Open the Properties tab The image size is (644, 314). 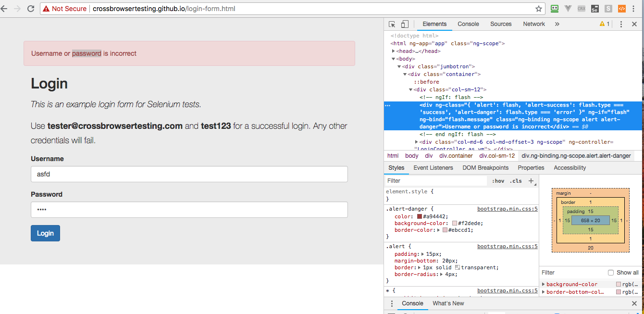(x=531, y=168)
